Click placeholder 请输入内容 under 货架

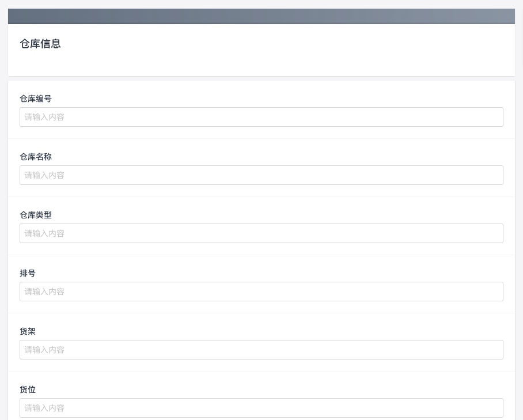pos(44,350)
